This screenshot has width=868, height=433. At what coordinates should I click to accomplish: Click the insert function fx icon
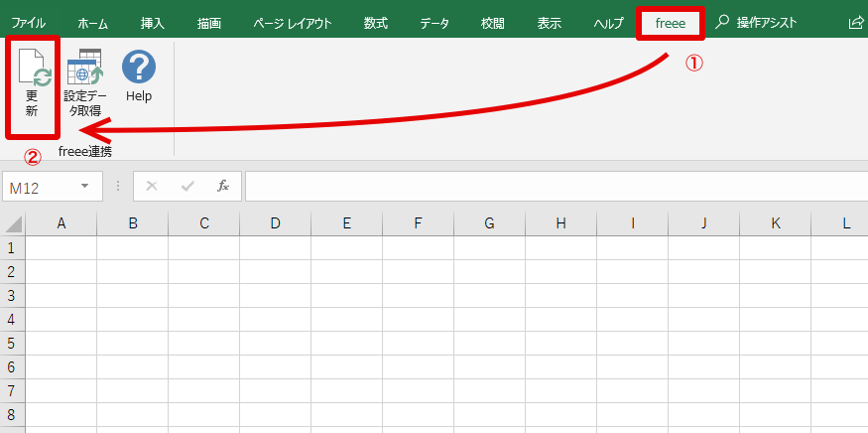(222, 187)
